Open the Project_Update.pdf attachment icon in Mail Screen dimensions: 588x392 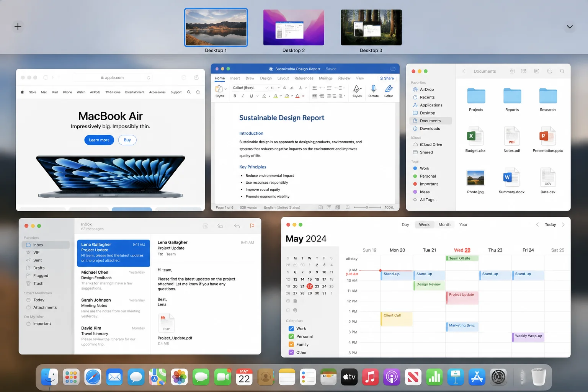[166, 323]
